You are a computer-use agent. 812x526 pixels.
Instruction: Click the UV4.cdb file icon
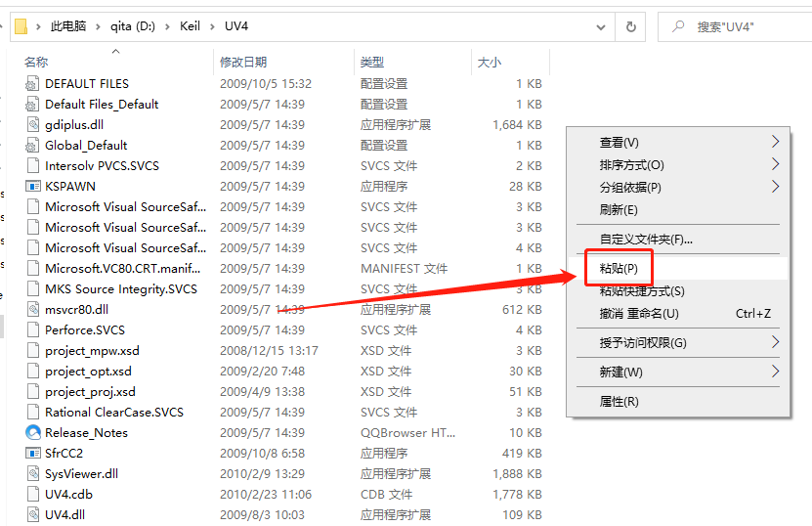point(32,495)
